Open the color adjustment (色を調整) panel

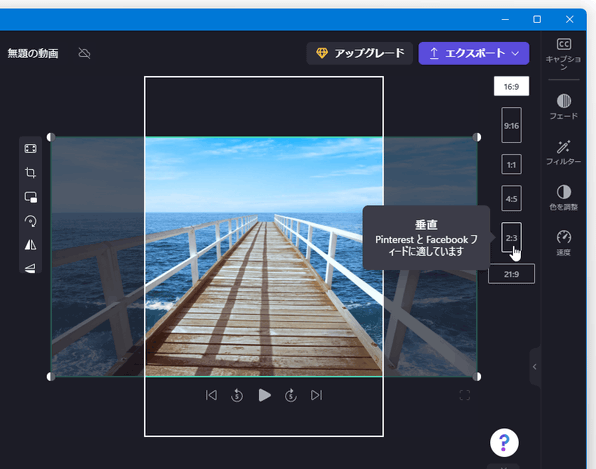(x=564, y=197)
